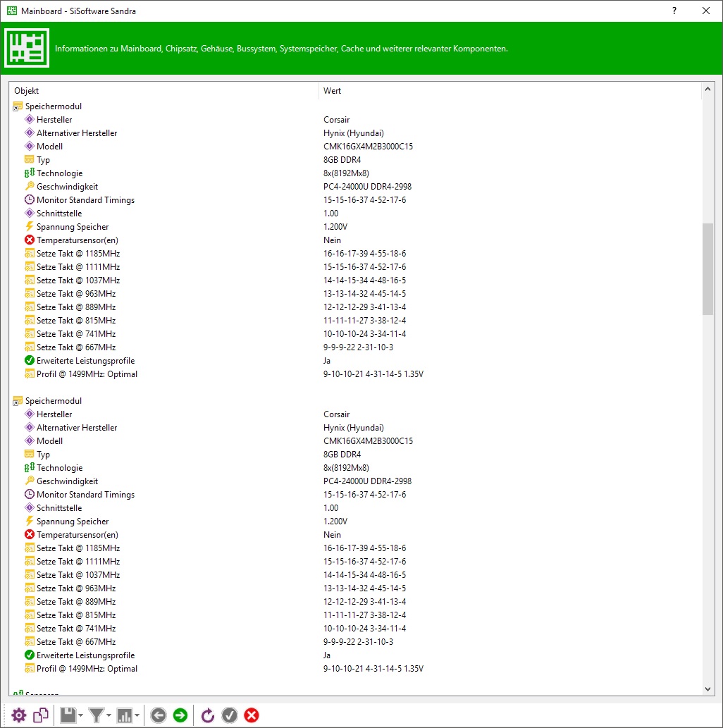Select lower Monitor Standard Timings label
This screenshot has width=723, height=728.
[85, 495]
